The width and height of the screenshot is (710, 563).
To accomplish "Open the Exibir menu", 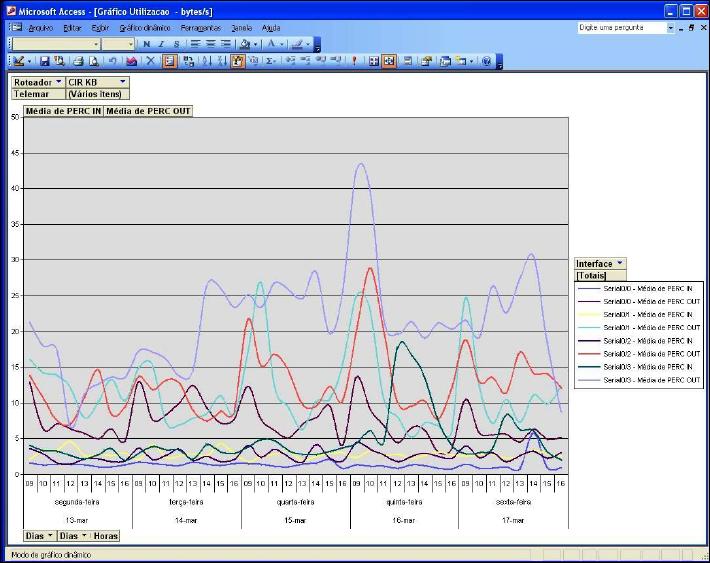I will pyautogui.click(x=100, y=28).
